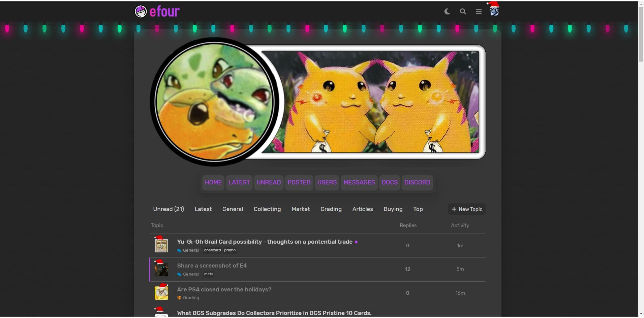The image size is (644, 318).
Task: Click the page vertical scrollbar thumb
Action: [641, 34]
